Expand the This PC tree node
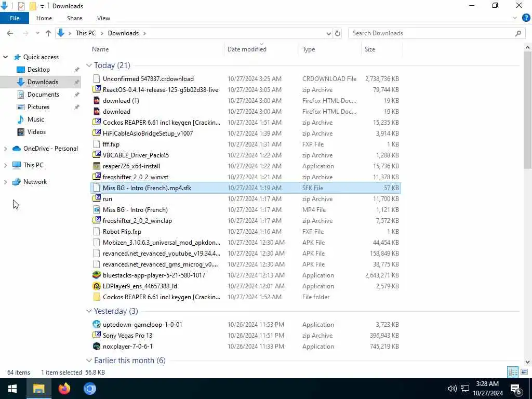This screenshot has height=399, width=532. point(5,165)
